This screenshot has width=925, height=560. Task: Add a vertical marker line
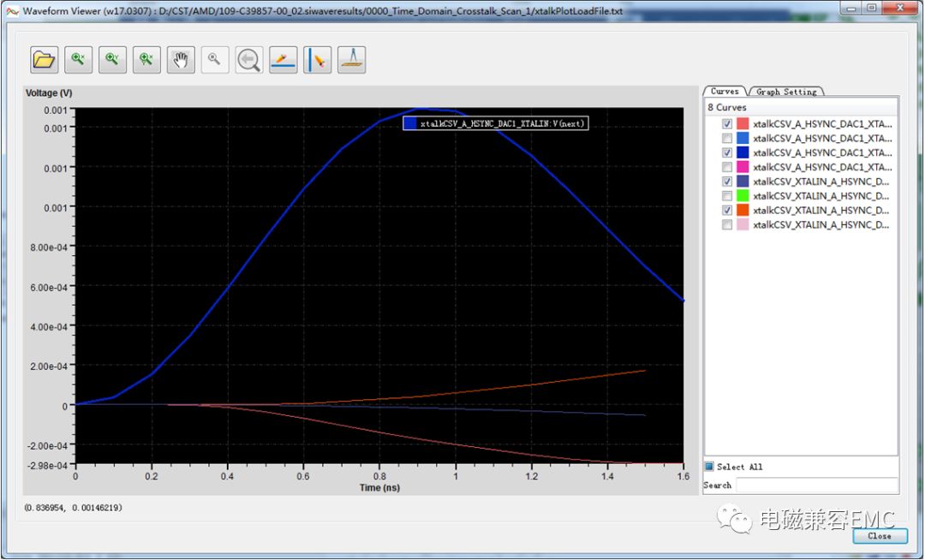318,60
